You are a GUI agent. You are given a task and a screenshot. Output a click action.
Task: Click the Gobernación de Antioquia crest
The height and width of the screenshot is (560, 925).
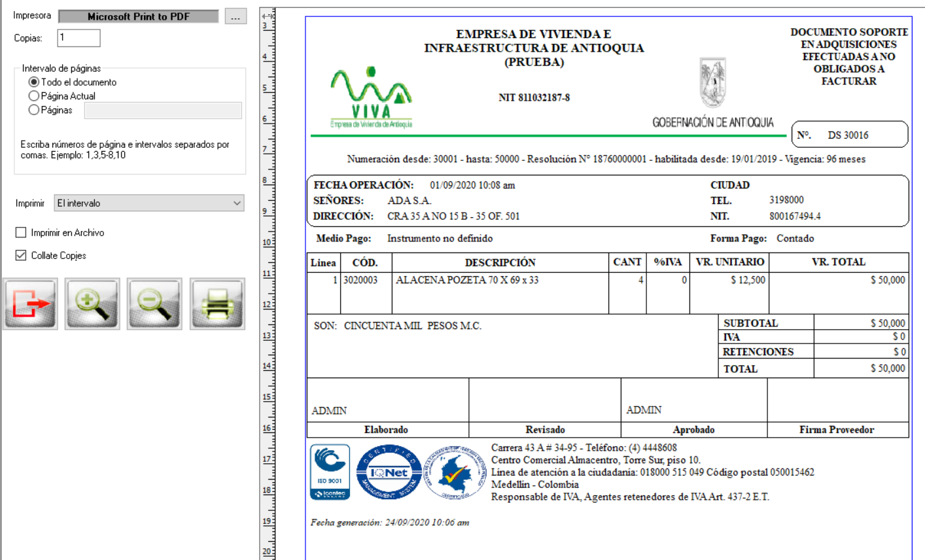pos(712,82)
